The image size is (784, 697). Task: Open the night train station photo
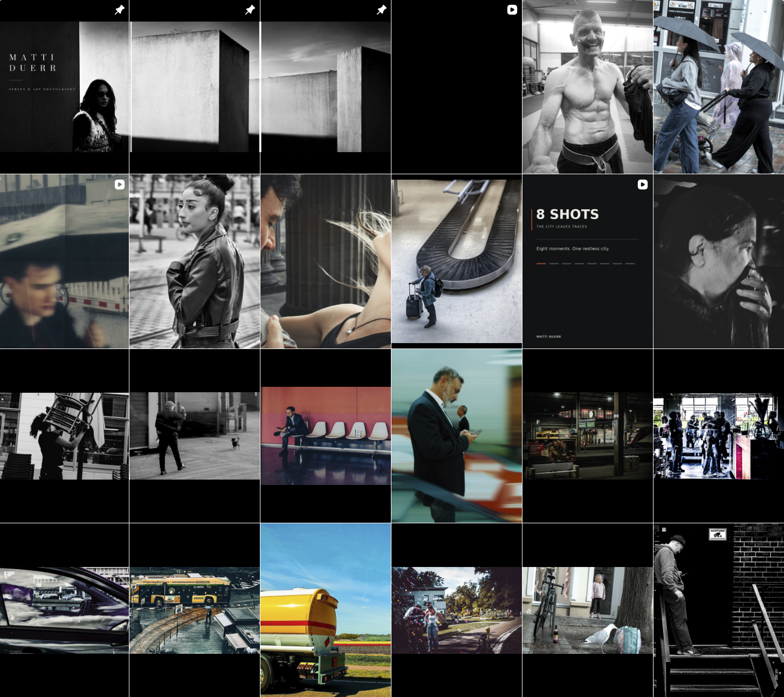click(588, 436)
